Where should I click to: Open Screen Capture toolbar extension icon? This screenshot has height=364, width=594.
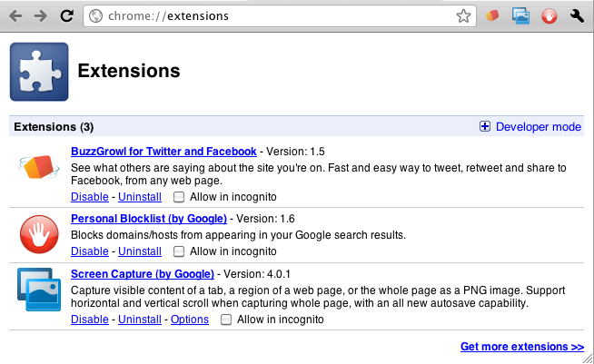[520, 15]
